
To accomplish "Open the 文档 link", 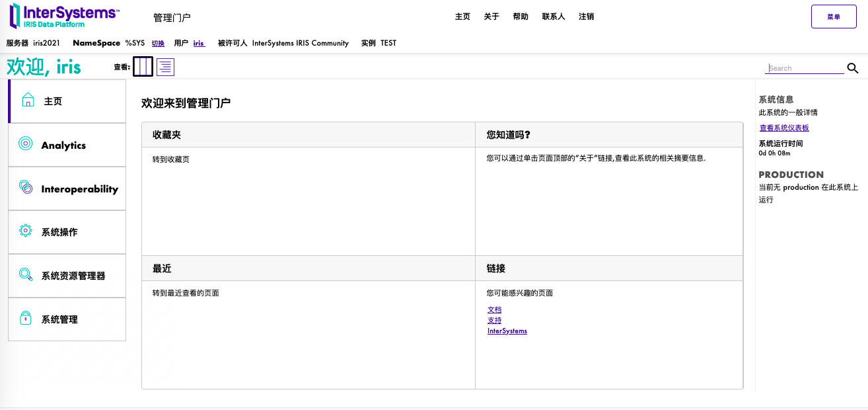I will [494, 309].
